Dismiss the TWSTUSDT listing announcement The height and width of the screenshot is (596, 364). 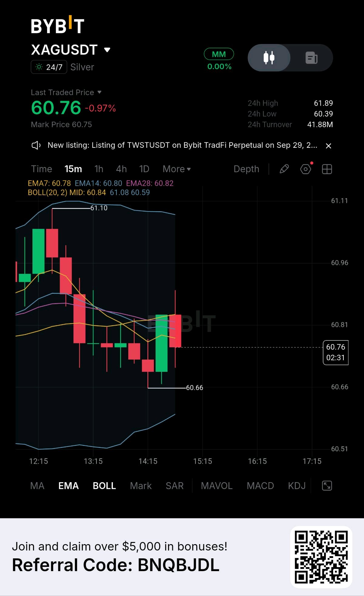[x=328, y=146]
